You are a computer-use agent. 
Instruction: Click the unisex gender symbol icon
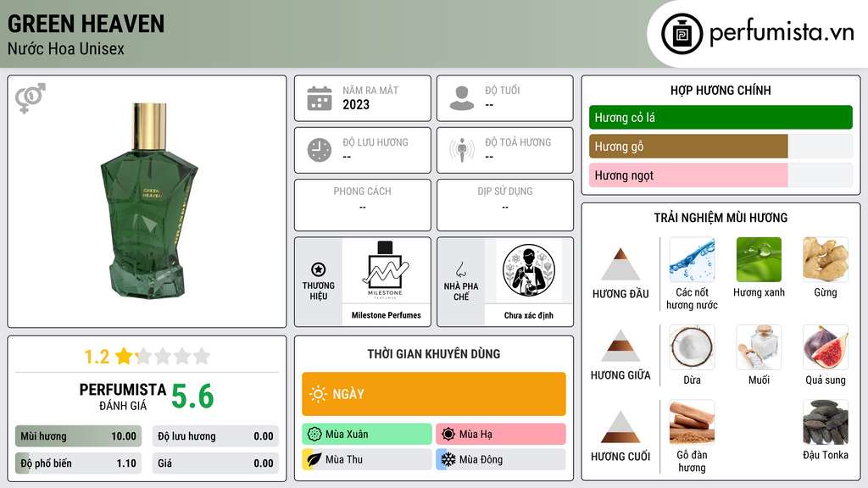pyautogui.click(x=31, y=98)
